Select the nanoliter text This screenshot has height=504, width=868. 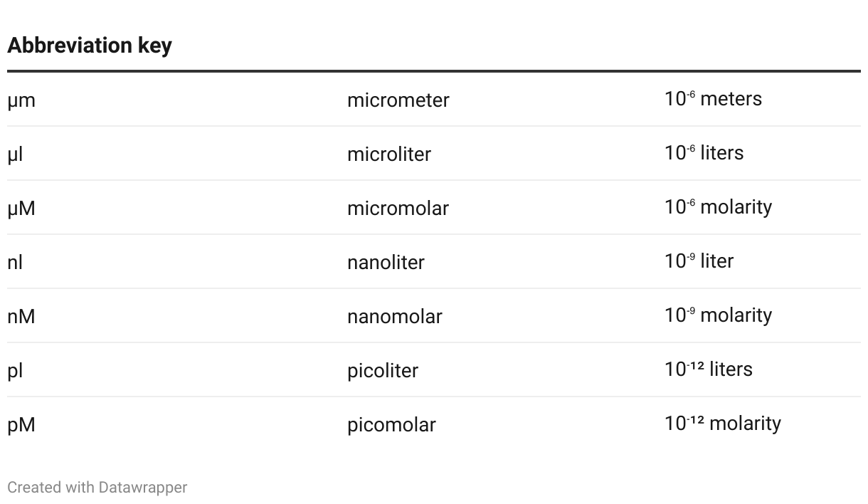tap(386, 263)
